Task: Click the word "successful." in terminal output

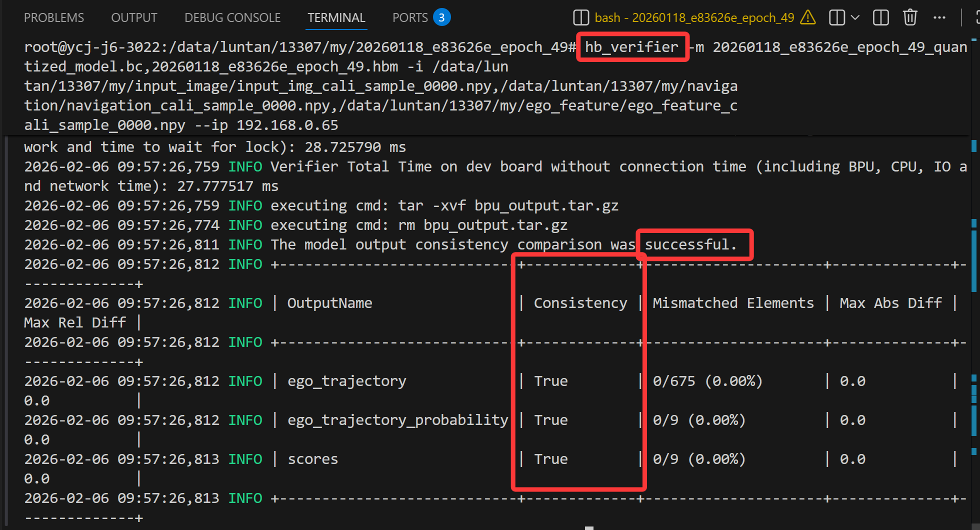Action: (690, 244)
